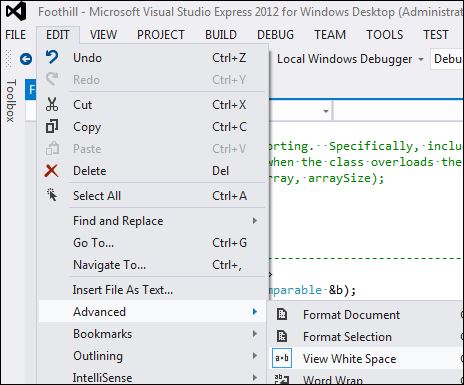The width and height of the screenshot is (464, 385).
Task: Click the Format Document icon
Action: click(282, 314)
